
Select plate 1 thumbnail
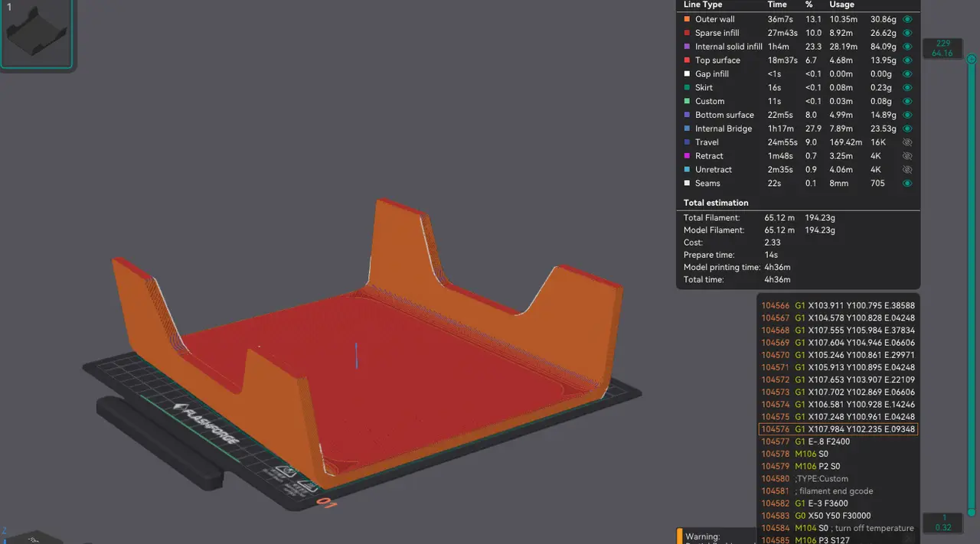[x=37, y=34]
